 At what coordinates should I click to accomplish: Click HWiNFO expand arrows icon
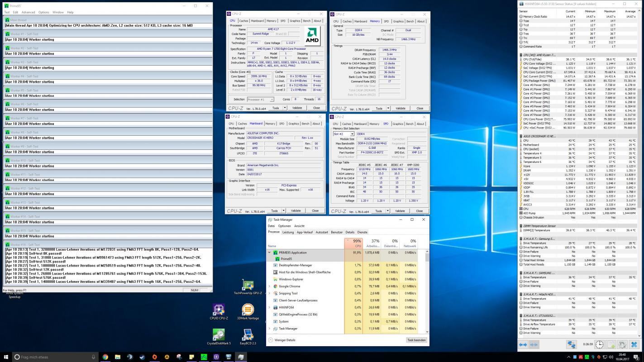523,345
